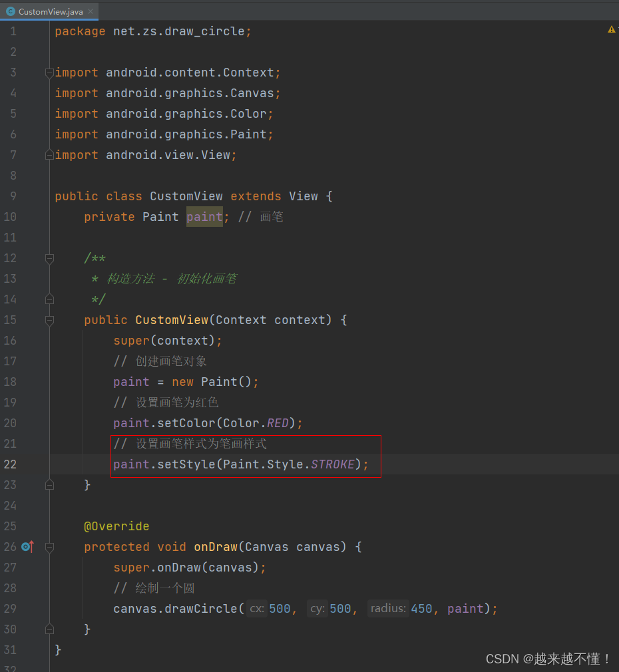
Task: Click the 'radius:' parameter hint
Action: pyautogui.click(x=388, y=609)
